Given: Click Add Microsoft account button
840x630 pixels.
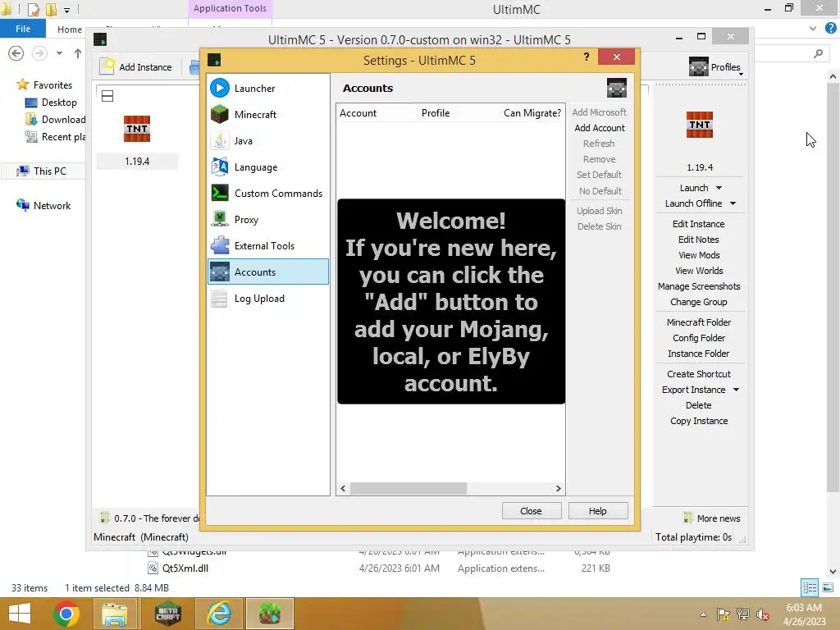Looking at the screenshot, I should click(x=599, y=112).
